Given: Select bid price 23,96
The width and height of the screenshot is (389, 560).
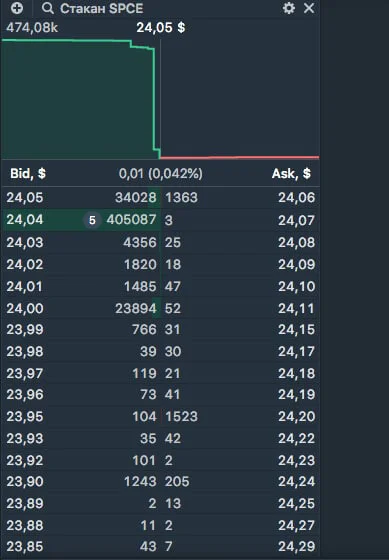Looking at the screenshot, I should [x=25, y=395].
